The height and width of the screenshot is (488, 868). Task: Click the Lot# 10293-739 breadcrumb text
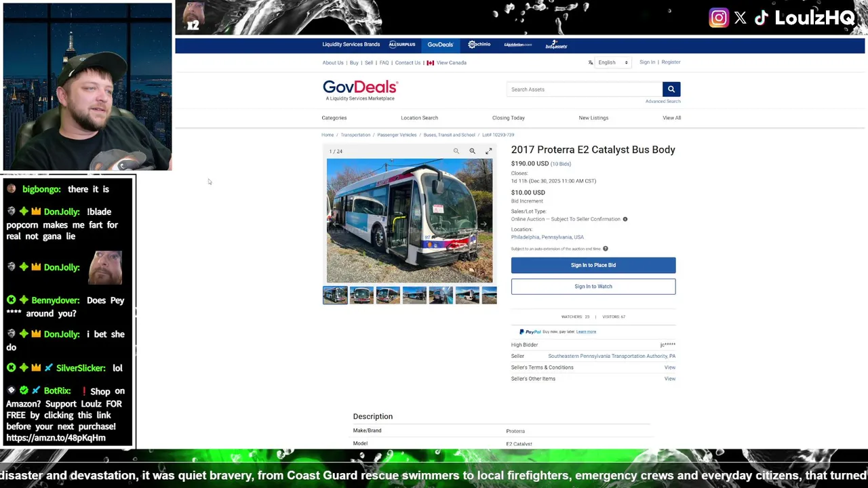(498, 135)
